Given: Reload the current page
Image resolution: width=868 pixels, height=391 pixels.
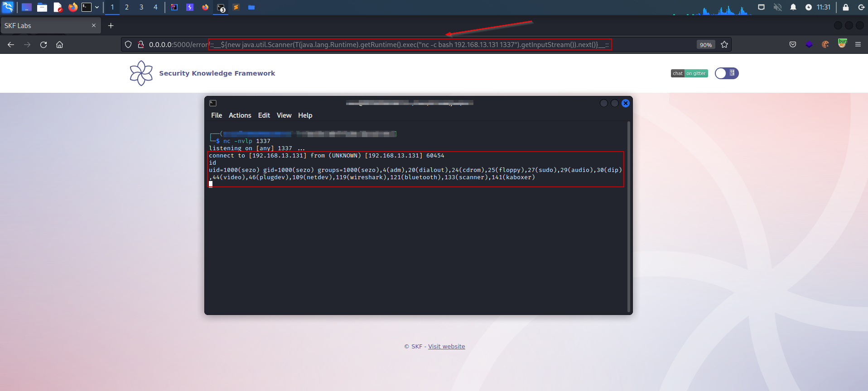Looking at the screenshot, I should pyautogui.click(x=43, y=45).
